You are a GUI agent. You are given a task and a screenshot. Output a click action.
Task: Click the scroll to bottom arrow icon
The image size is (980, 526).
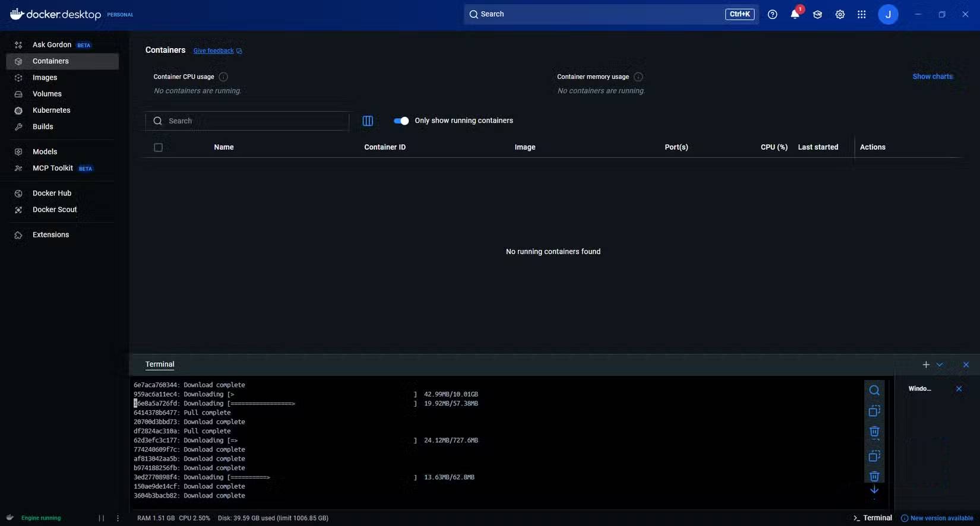click(x=874, y=490)
